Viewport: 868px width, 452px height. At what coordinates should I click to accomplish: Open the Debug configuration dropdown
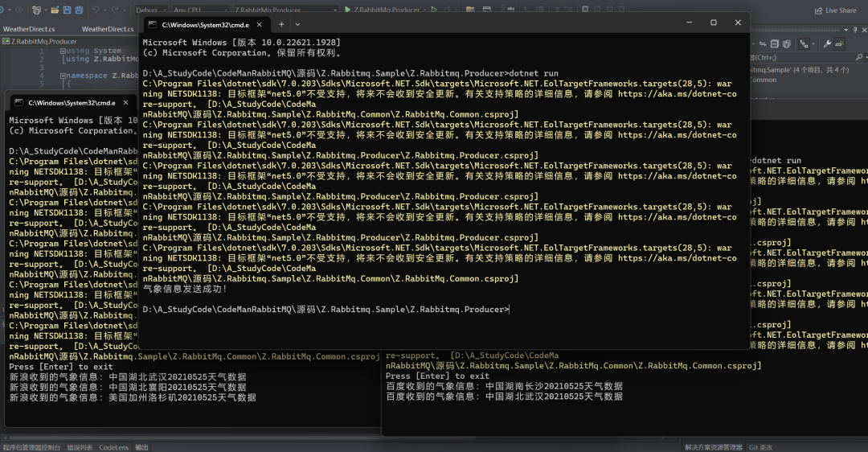150,10
